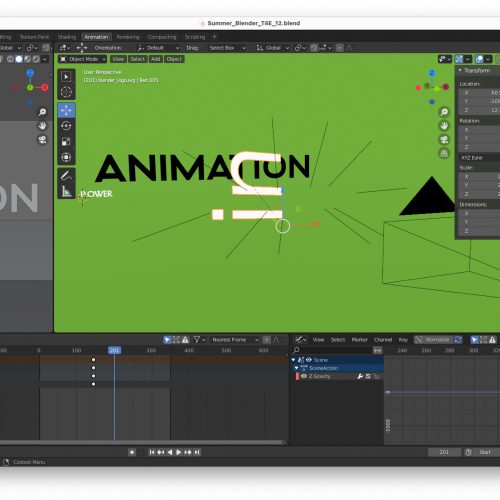Jump to previous keyframe
This screenshot has width=500, height=500.
click(161, 452)
